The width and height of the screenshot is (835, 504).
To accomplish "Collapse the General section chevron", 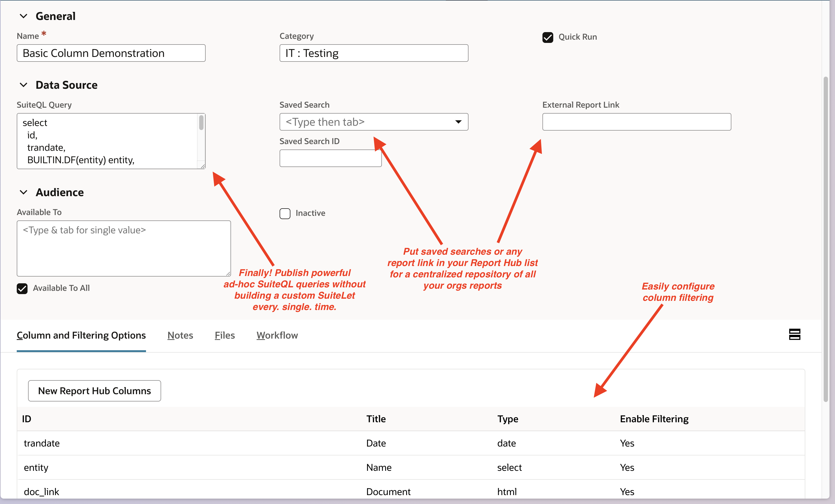I will 23,16.
